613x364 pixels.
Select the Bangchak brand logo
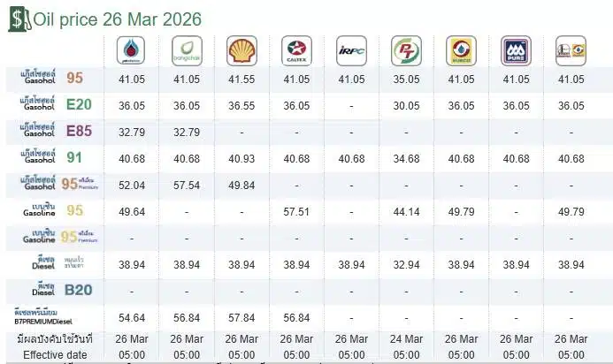187,51
